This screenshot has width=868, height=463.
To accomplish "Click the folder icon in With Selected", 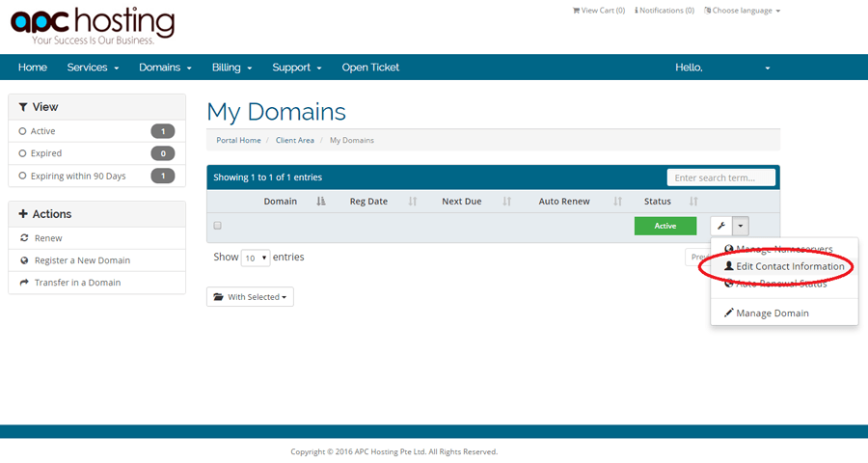I will [219, 297].
